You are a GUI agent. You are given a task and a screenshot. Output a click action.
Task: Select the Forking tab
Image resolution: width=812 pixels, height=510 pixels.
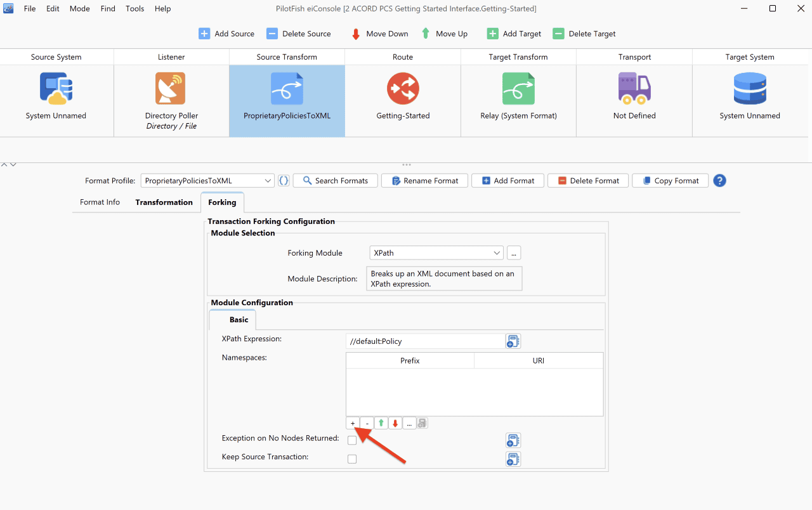pos(222,202)
